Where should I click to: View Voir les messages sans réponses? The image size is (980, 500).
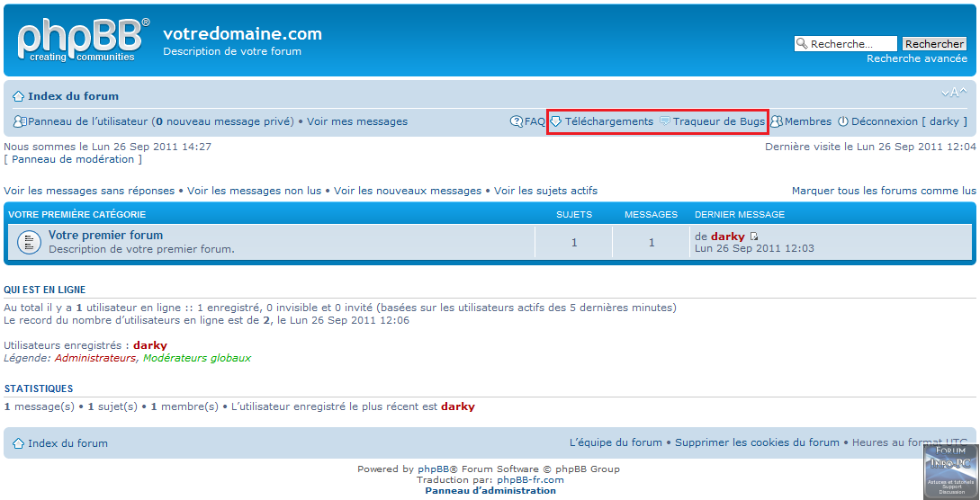(89, 191)
